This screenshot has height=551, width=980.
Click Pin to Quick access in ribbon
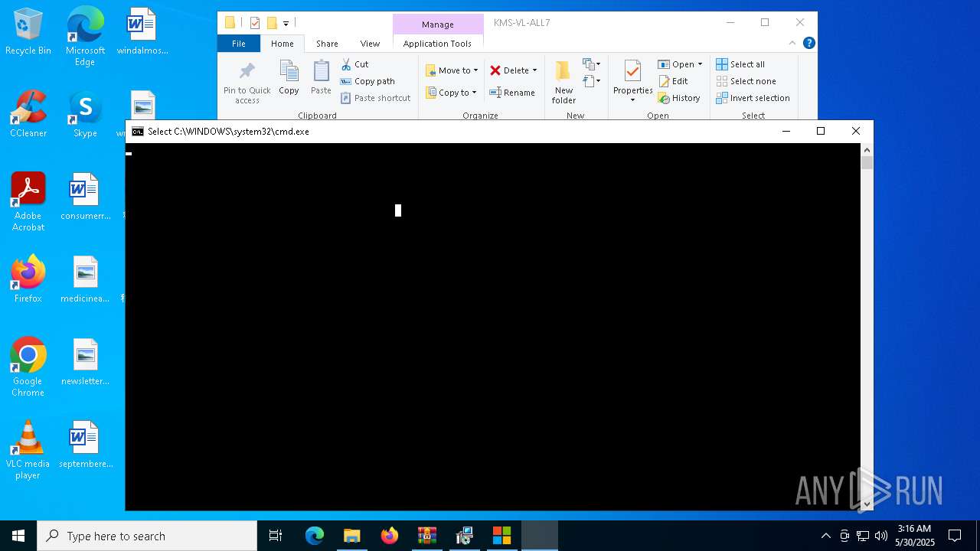(x=247, y=83)
